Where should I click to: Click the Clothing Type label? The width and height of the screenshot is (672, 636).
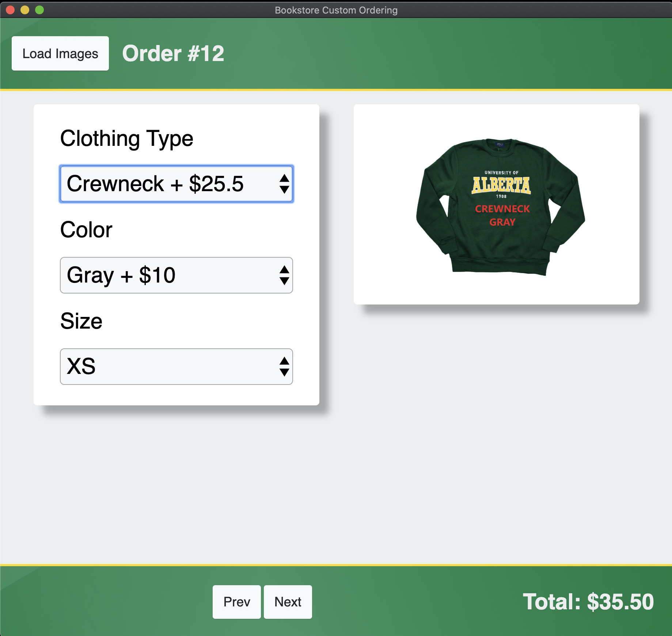click(126, 139)
